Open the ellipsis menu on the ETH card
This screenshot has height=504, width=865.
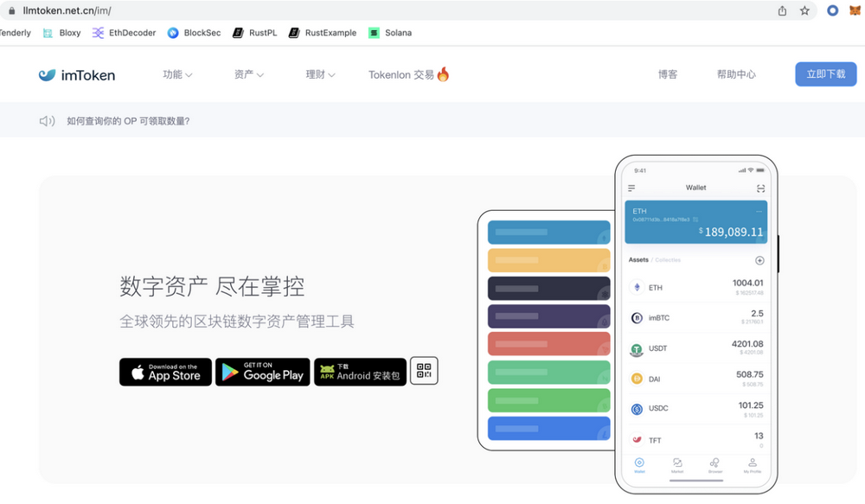tap(759, 211)
